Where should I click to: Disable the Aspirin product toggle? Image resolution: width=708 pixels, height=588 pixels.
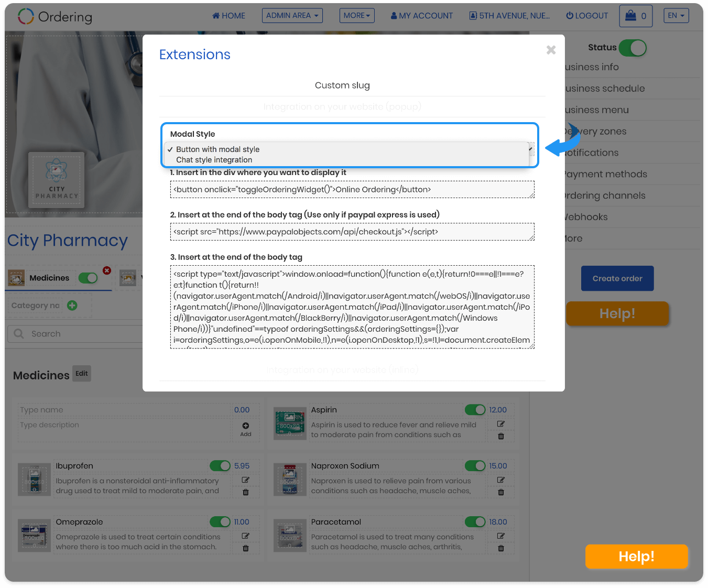click(475, 410)
